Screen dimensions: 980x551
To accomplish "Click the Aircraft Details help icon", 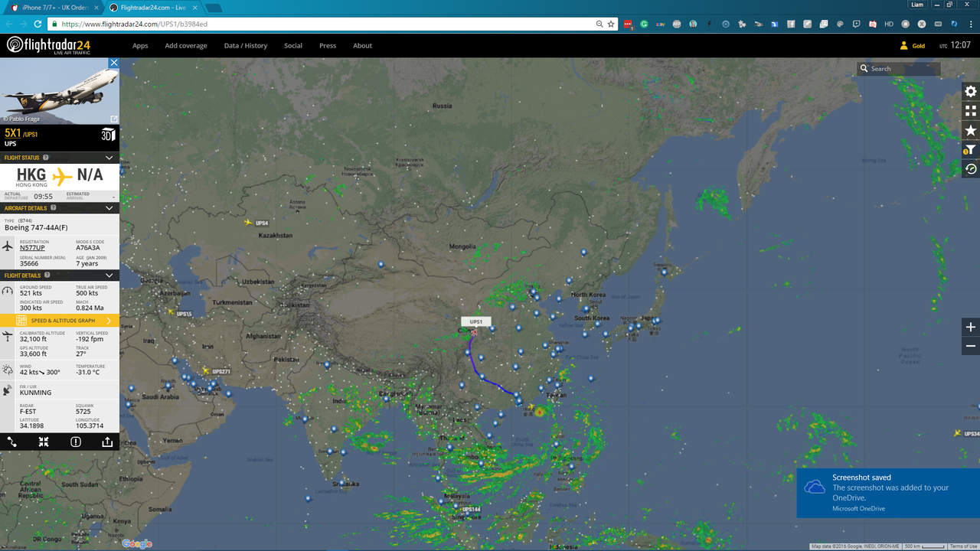I will (x=53, y=208).
